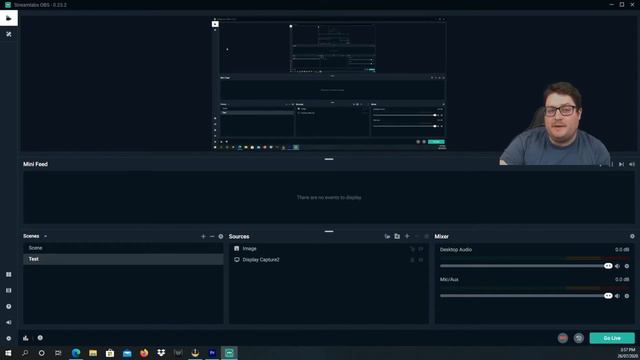Open the Themes library sidebar icon
640x360 pixels.
click(9, 34)
